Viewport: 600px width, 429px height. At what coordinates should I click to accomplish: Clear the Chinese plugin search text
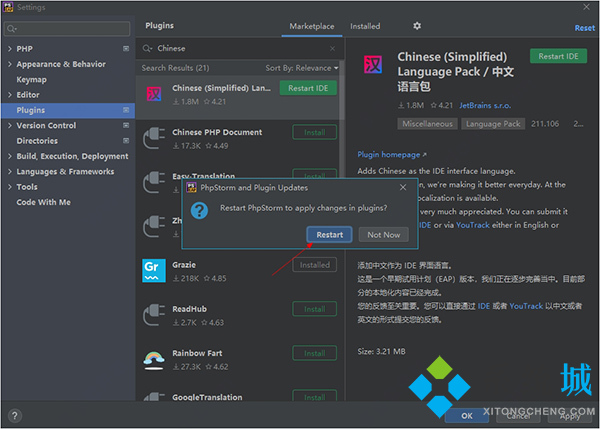pos(332,49)
